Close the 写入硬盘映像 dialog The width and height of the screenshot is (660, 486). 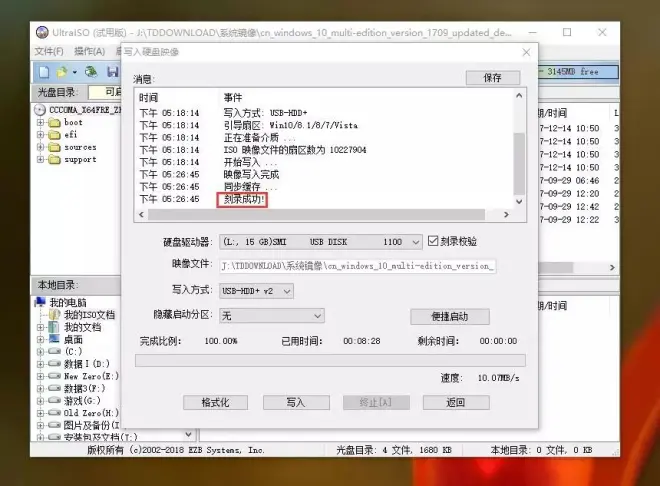coord(526,52)
